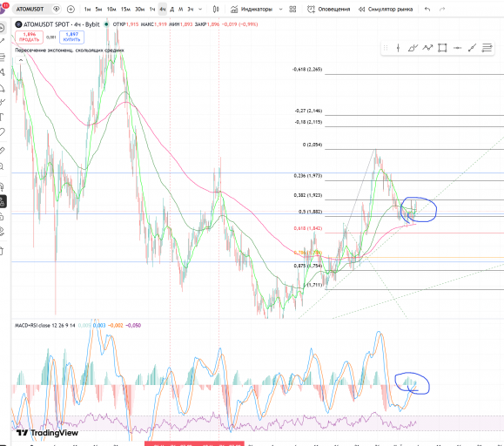Select the zoom in tool in sidebar
Viewport: 504px width, 446px height.
pyautogui.click(x=2, y=166)
